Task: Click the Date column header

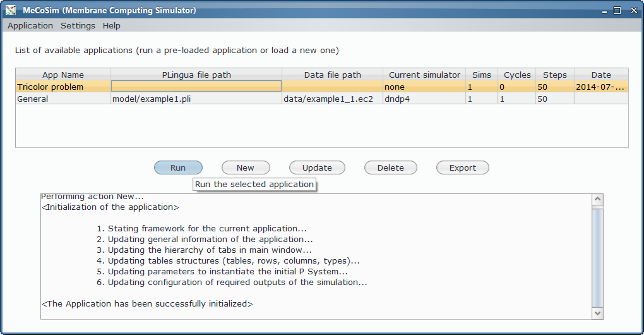Action: tap(601, 75)
